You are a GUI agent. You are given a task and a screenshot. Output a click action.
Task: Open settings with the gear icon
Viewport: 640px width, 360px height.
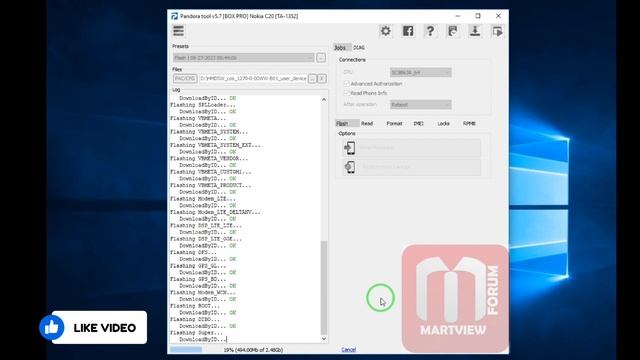point(385,31)
